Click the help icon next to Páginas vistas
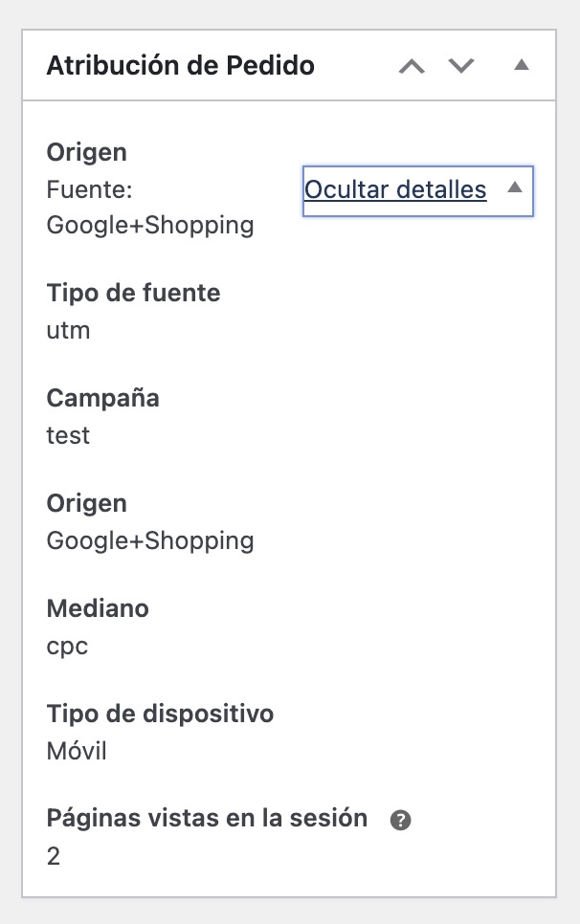580x924 pixels. pyautogui.click(x=402, y=818)
